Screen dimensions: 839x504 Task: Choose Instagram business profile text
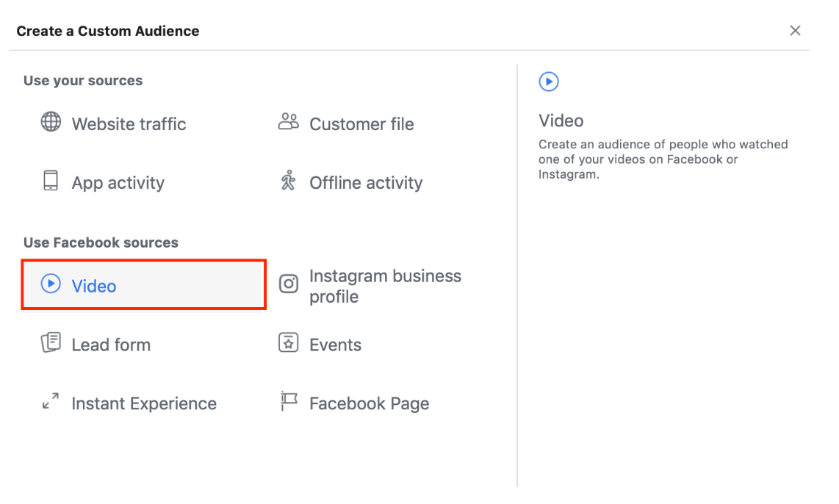click(x=385, y=287)
